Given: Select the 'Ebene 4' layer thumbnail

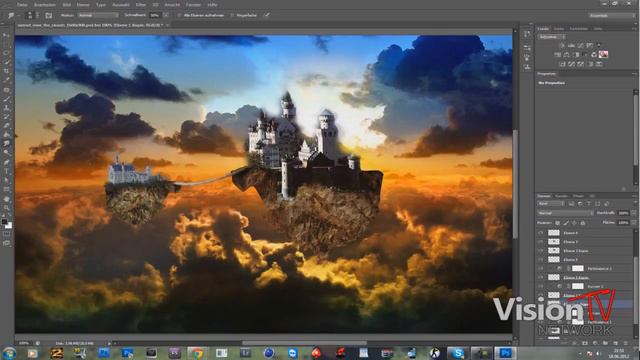Looking at the screenshot, I should pyautogui.click(x=553, y=233).
